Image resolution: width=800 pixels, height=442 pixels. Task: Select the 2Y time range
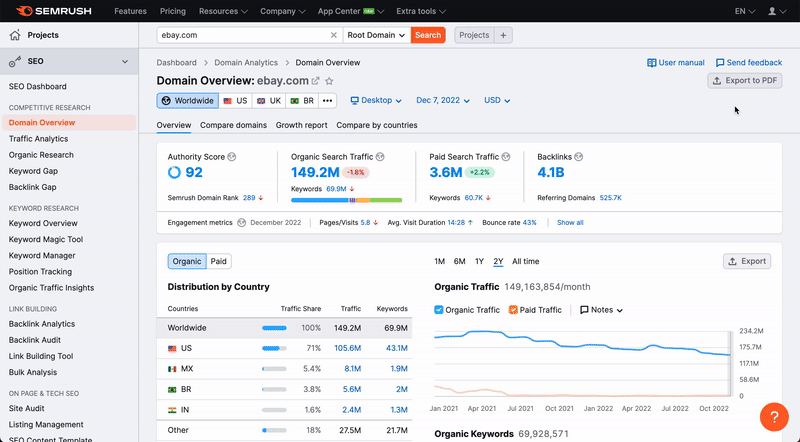point(498,261)
